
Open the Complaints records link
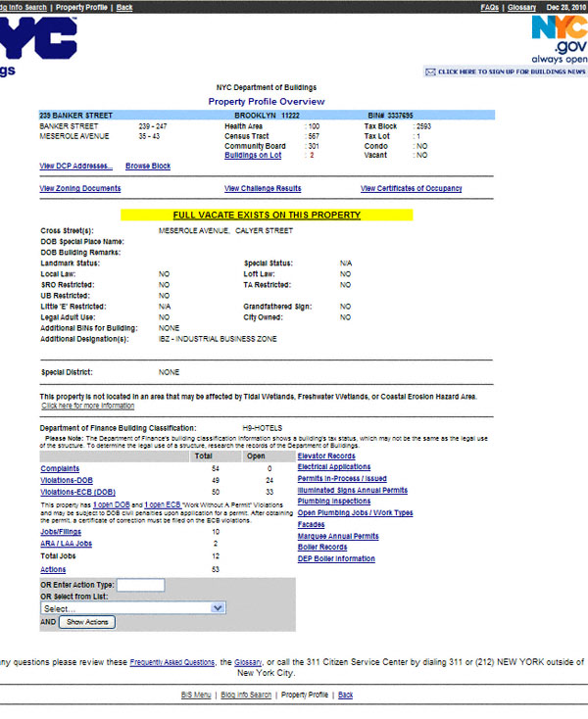pyautogui.click(x=59, y=469)
